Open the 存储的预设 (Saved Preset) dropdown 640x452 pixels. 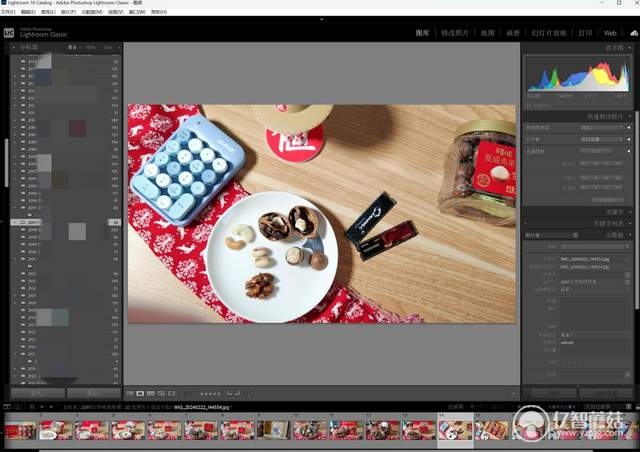pyautogui.click(x=602, y=128)
